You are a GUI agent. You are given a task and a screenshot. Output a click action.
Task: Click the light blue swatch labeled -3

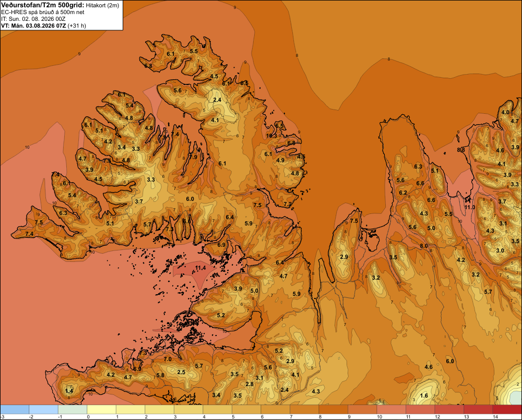(15, 409)
